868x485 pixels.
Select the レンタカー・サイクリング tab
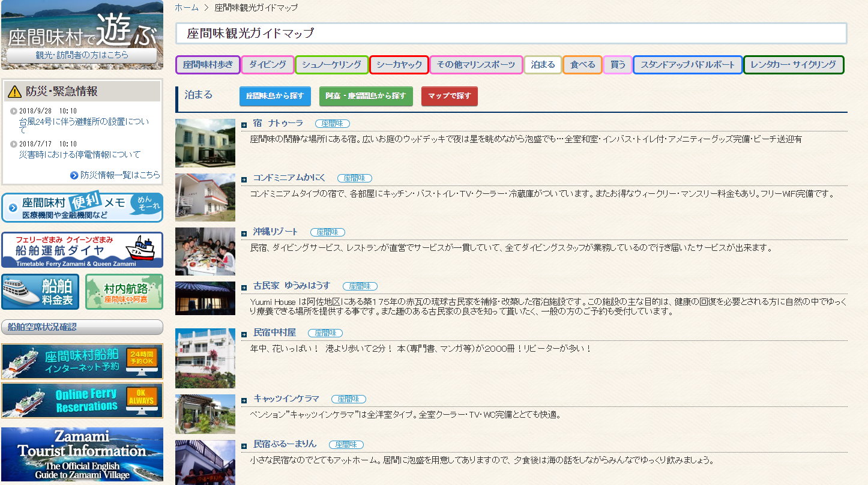[793, 65]
